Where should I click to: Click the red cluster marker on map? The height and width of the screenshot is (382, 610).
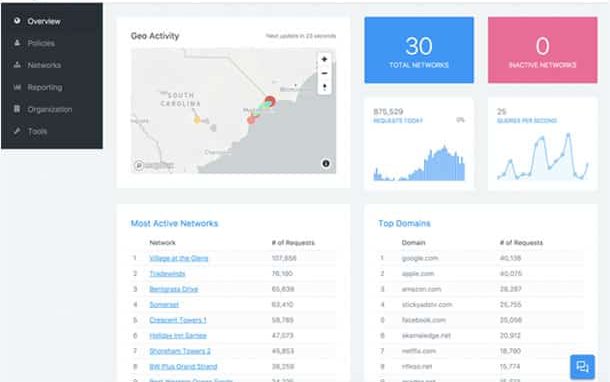tap(270, 102)
